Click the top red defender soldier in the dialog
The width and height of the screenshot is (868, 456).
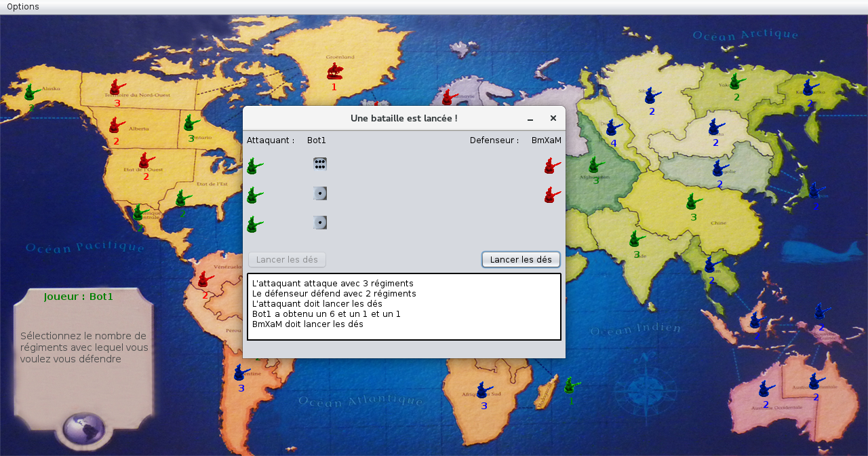(x=552, y=166)
